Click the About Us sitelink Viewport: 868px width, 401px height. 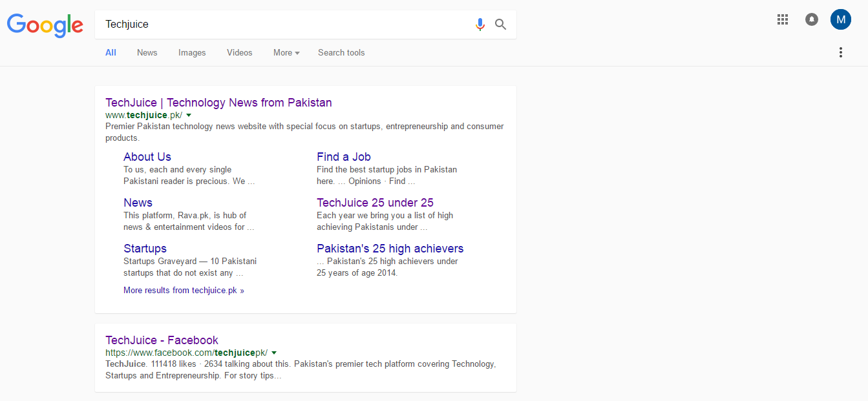pos(147,156)
